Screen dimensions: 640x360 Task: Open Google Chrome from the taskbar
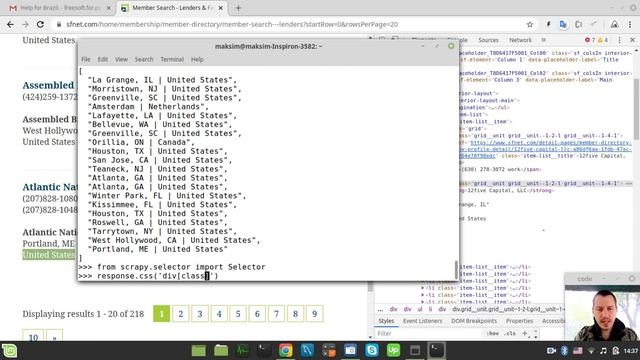pos(286,351)
